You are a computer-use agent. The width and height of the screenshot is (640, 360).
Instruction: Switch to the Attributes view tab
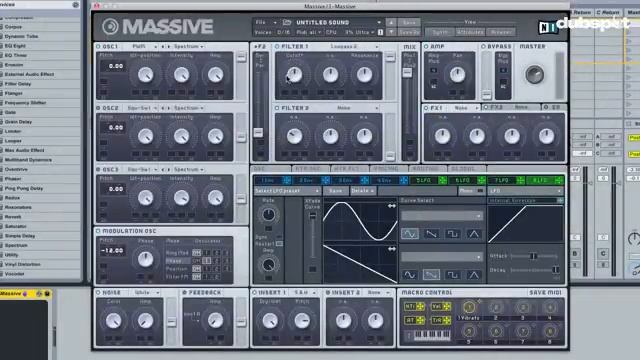click(470, 32)
